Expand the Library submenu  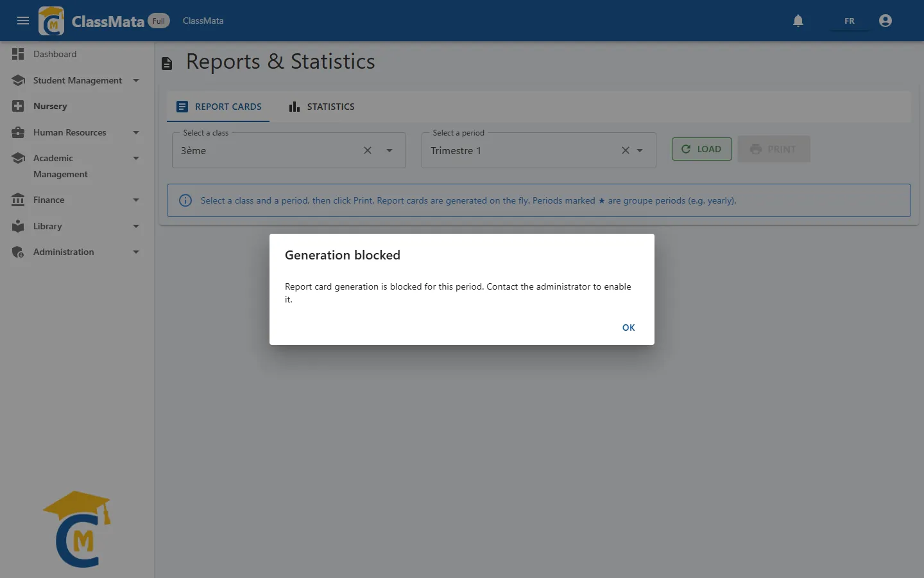[136, 226]
